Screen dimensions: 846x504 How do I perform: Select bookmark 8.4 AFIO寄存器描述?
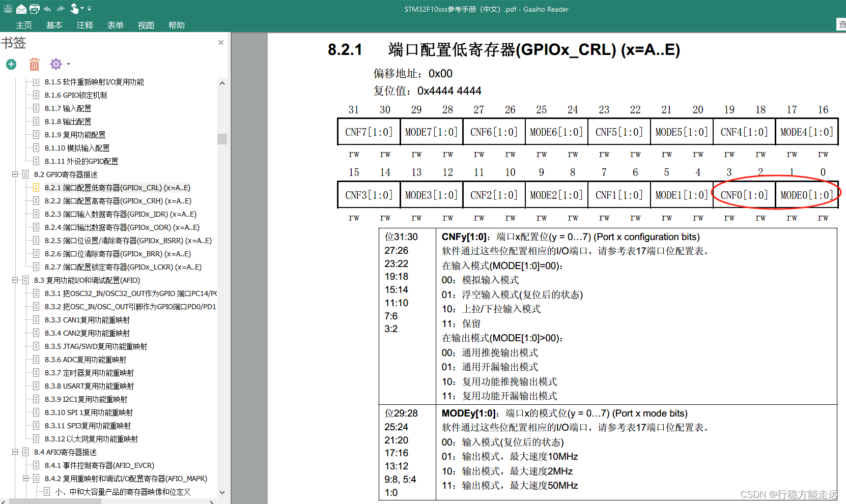pos(65,452)
